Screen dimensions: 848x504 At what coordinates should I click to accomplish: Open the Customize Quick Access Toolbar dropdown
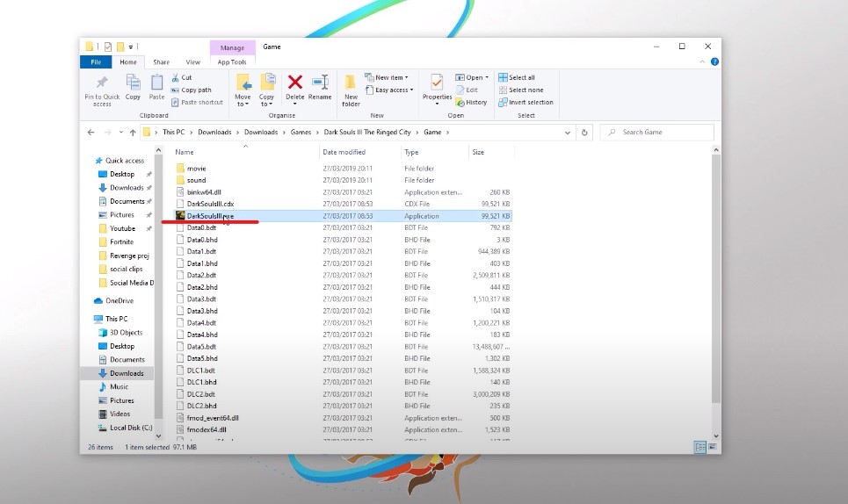coord(131,47)
